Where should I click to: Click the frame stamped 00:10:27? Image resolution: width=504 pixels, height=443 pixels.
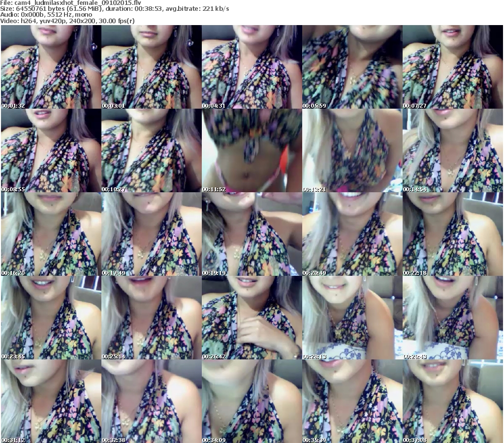(x=152, y=150)
